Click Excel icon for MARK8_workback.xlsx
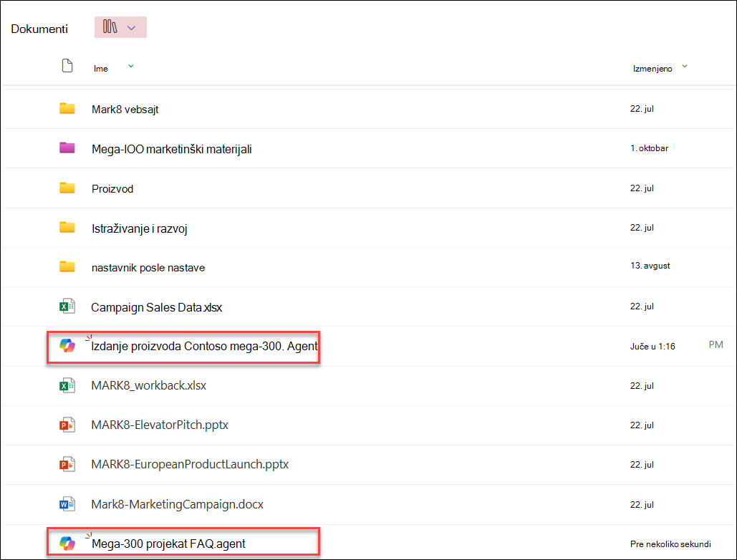 tap(67, 386)
